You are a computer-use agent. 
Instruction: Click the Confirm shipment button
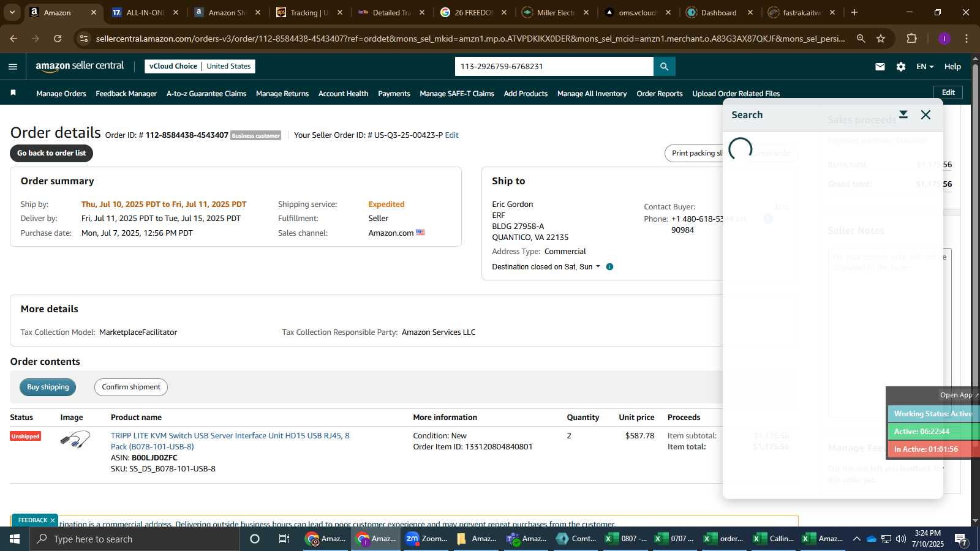tap(131, 387)
